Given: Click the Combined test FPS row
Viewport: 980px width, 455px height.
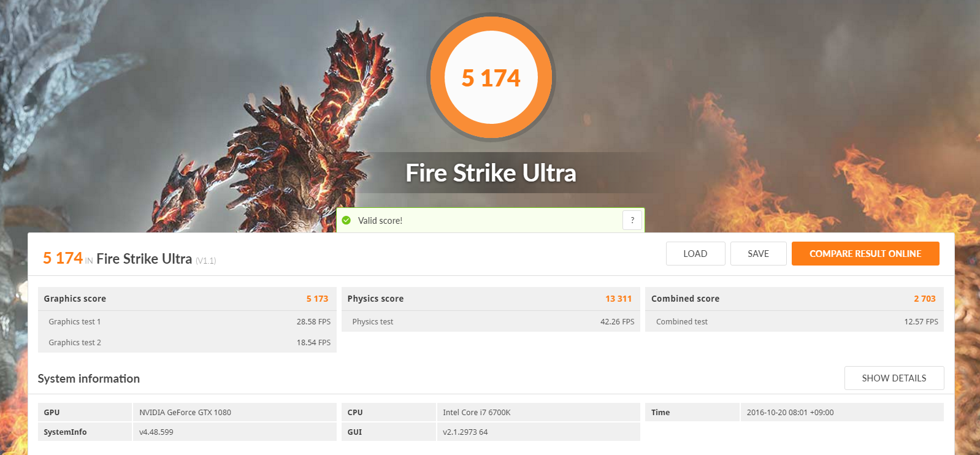Looking at the screenshot, I should (794, 321).
